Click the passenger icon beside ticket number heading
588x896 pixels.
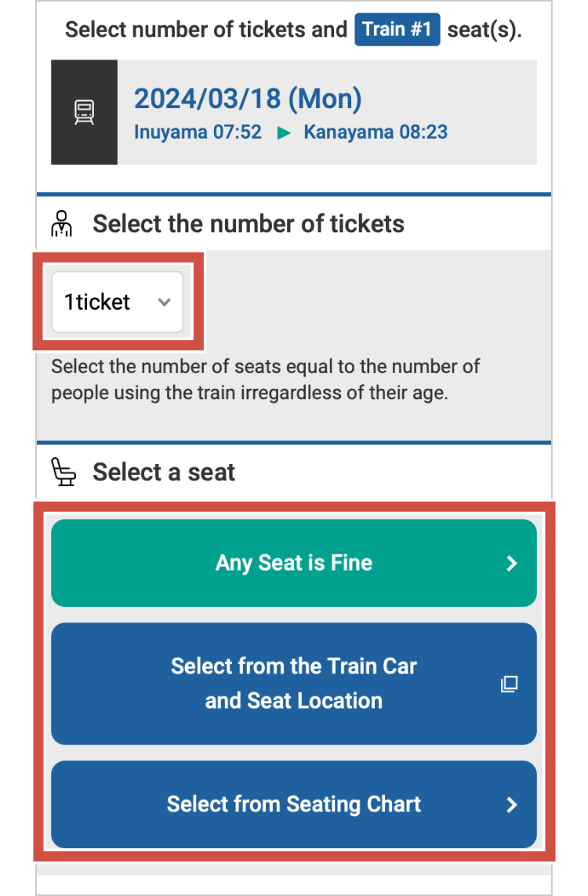pos(62,223)
